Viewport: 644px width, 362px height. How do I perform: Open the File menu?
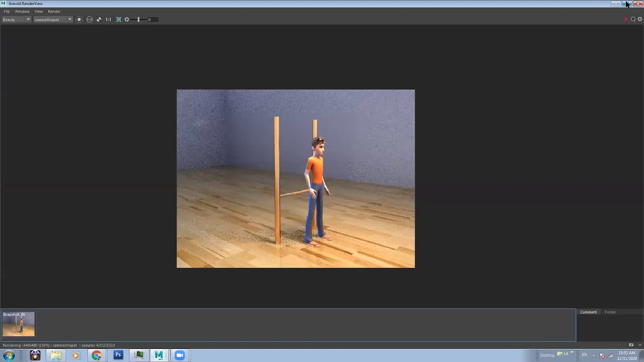click(7, 11)
